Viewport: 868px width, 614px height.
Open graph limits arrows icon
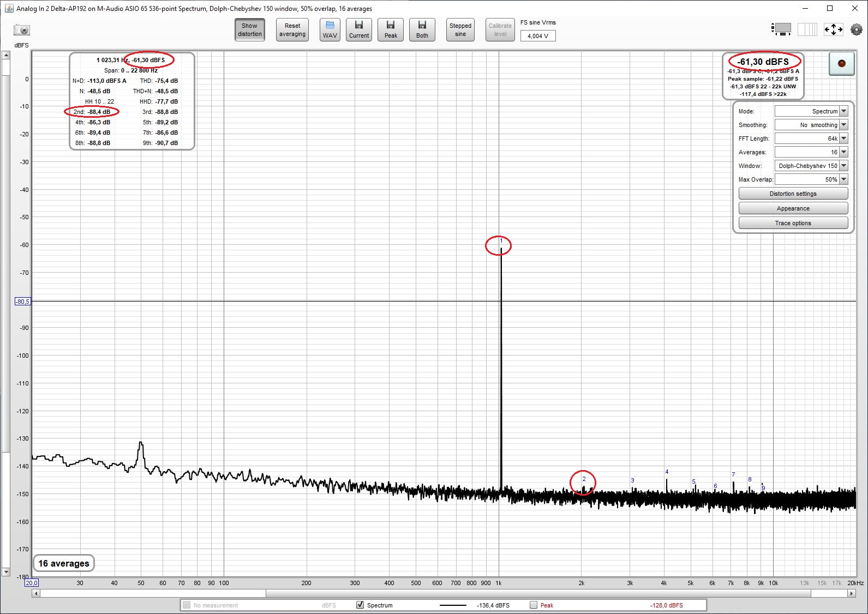coord(834,29)
